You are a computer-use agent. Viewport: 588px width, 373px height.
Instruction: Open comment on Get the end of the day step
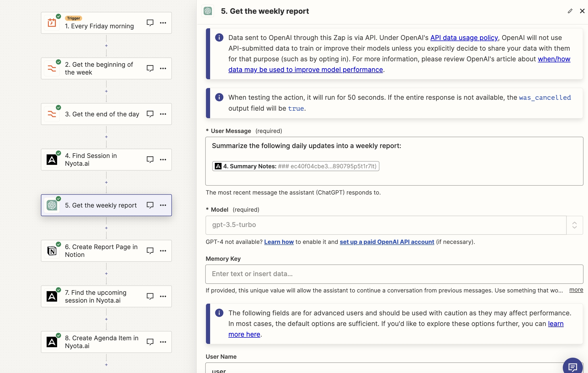click(x=150, y=114)
